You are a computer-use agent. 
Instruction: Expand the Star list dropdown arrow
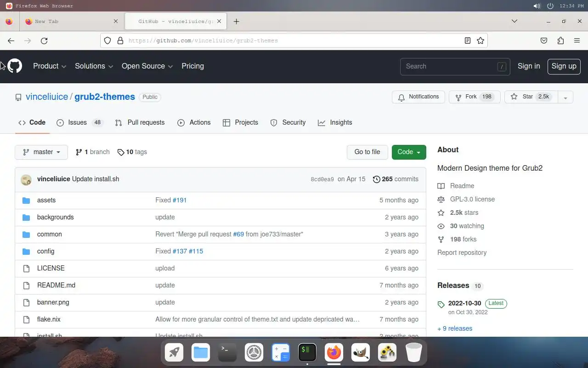[x=565, y=97]
